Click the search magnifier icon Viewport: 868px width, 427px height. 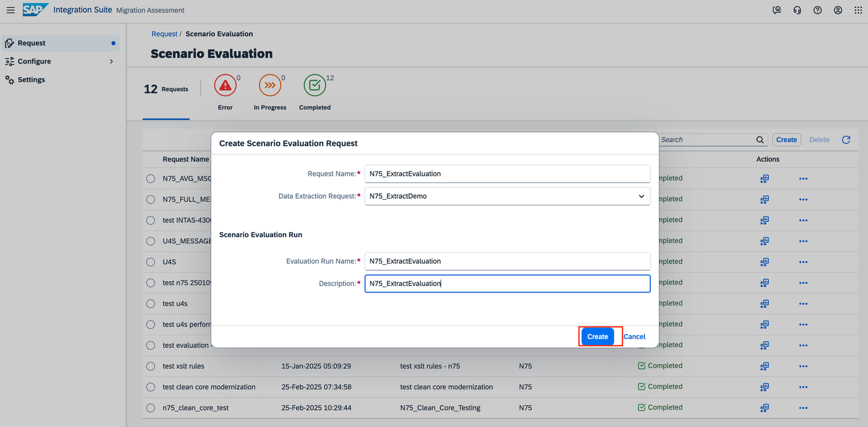click(760, 140)
